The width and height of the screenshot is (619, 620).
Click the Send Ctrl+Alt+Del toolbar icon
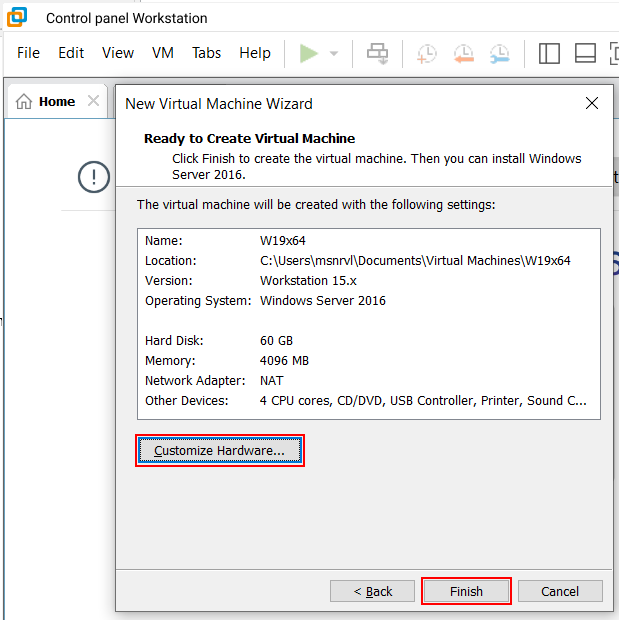[378, 53]
